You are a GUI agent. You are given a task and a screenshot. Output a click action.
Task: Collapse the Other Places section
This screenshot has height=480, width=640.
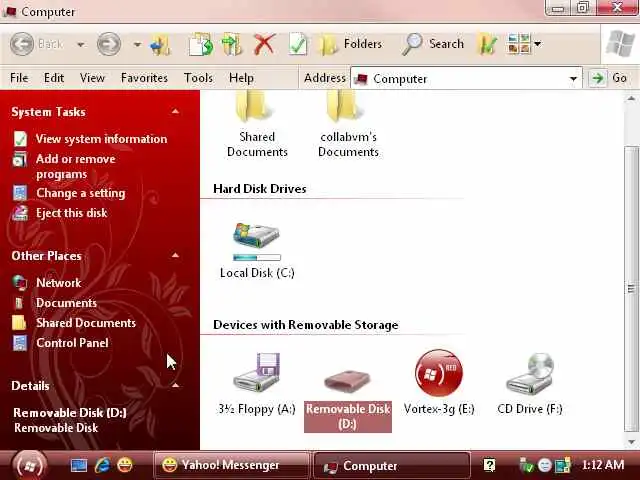click(176, 256)
